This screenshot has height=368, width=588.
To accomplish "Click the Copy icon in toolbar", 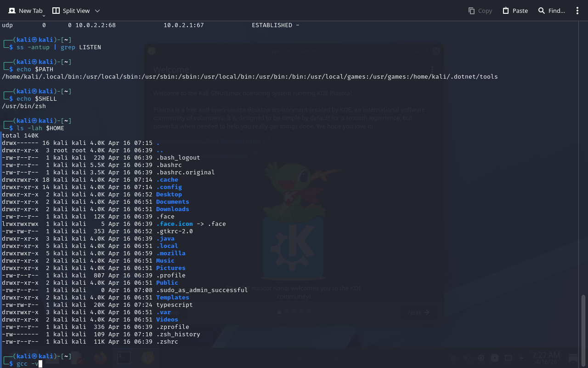I will 472,11.
